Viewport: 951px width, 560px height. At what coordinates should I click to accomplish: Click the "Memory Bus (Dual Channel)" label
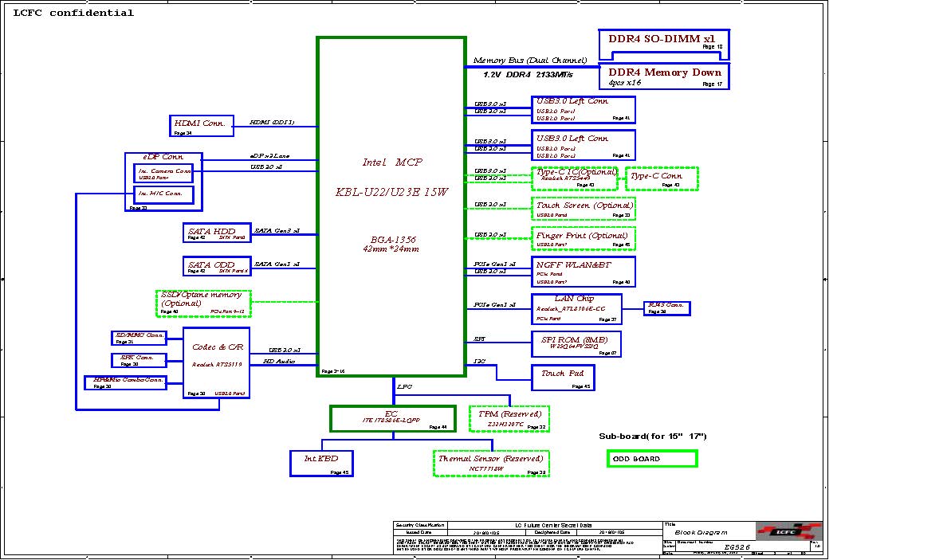(529, 60)
